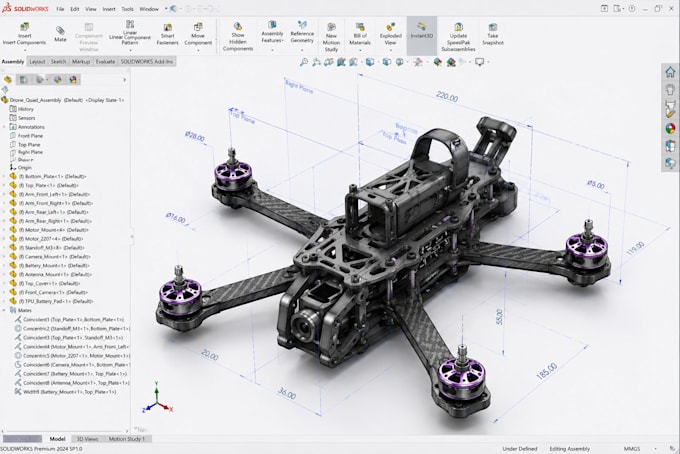This screenshot has width=680, height=454.
Task: Open the Window menu
Action: tap(149, 9)
